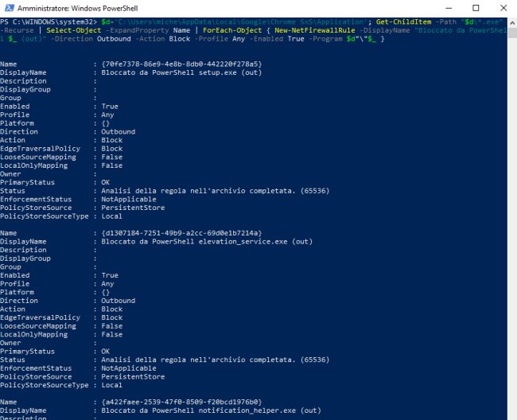The width and height of the screenshot is (517, 420).
Task: Click 'Bloccato da PowerShell setup.exe (out)'
Action: tap(181, 72)
